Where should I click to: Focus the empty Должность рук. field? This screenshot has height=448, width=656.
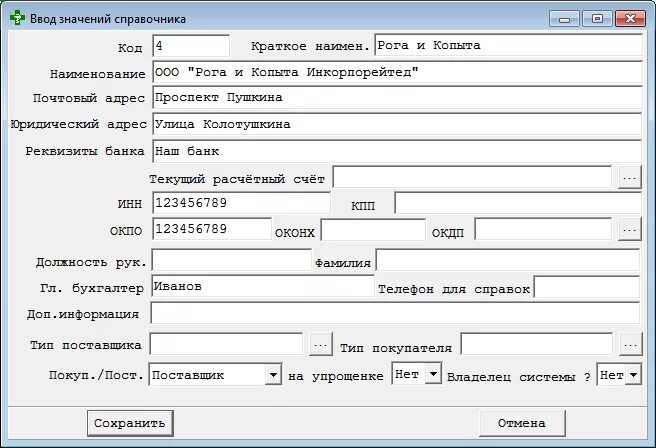coord(232,261)
